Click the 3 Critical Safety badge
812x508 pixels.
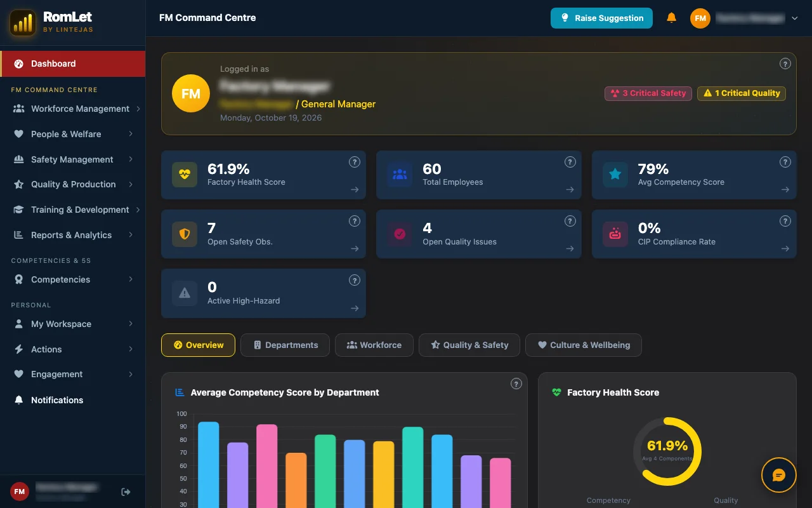(648, 93)
